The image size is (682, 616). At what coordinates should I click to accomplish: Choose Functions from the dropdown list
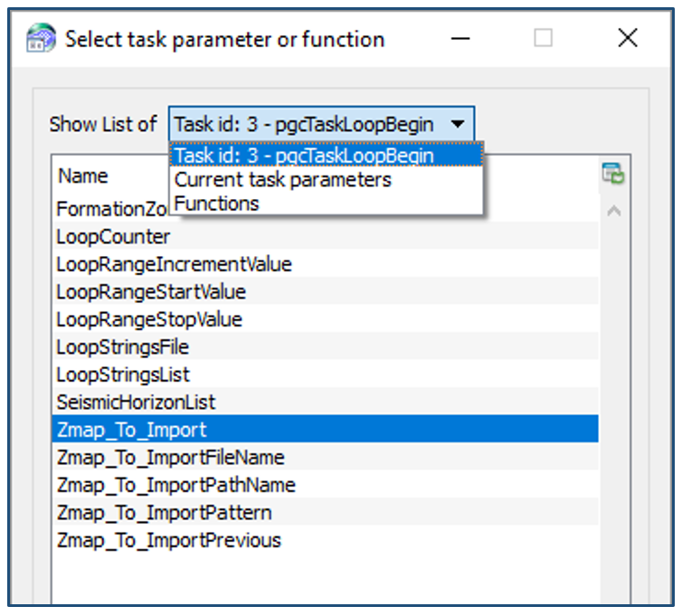click(x=217, y=204)
